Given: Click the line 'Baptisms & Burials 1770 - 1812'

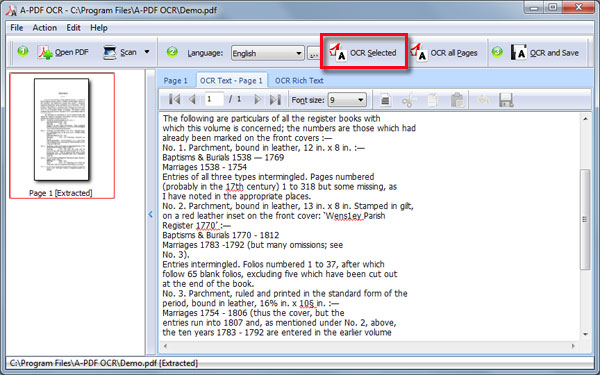Looking at the screenshot, I should (220, 235).
